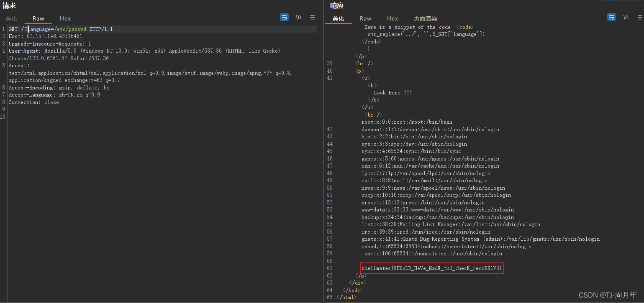Screen dimensions: 644x303
Task: Click the Accept: header name
Action: tap(19, 66)
